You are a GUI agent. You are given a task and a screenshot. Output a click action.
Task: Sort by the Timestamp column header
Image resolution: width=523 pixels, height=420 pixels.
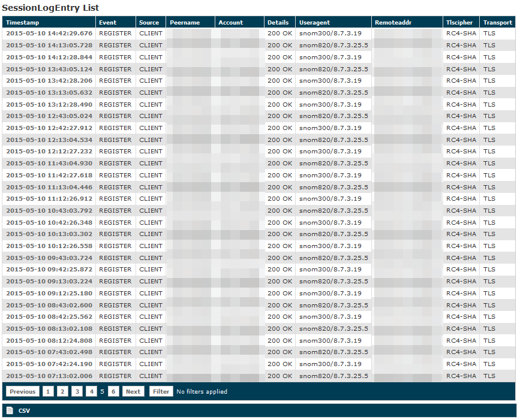click(22, 23)
